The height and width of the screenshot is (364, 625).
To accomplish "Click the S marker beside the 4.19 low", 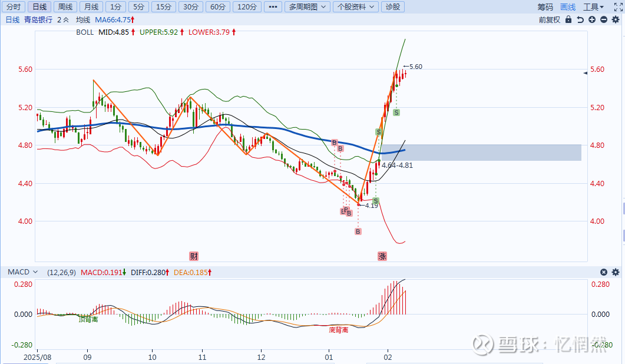I will (375, 200).
